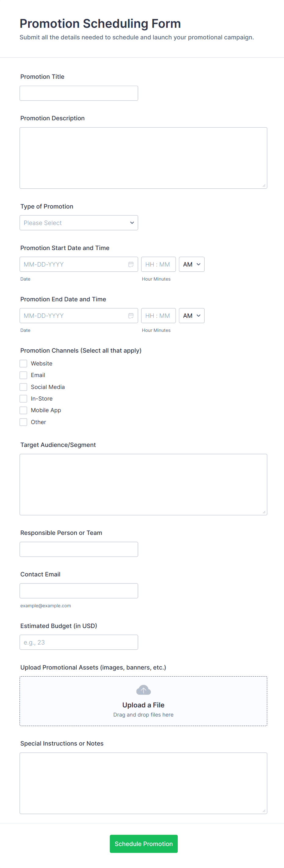Click the Schedule Promotion button
Image resolution: width=284 pixels, height=868 pixels.
coord(143,844)
